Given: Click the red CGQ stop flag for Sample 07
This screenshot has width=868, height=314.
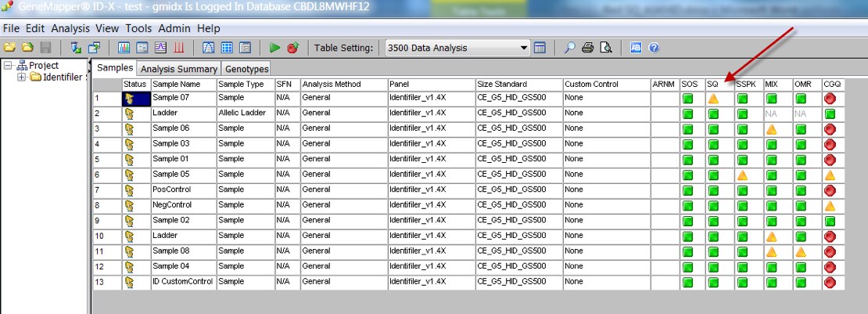Looking at the screenshot, I should coord(830,99).
